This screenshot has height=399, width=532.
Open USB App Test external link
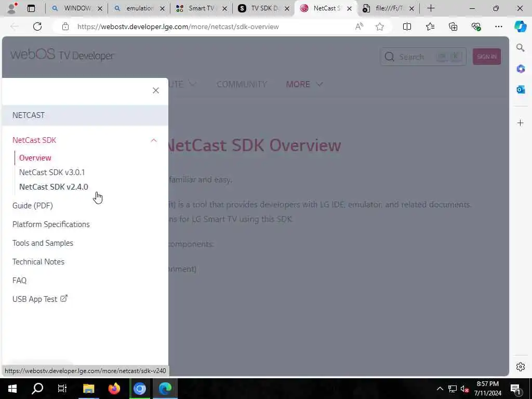[40, 299]
